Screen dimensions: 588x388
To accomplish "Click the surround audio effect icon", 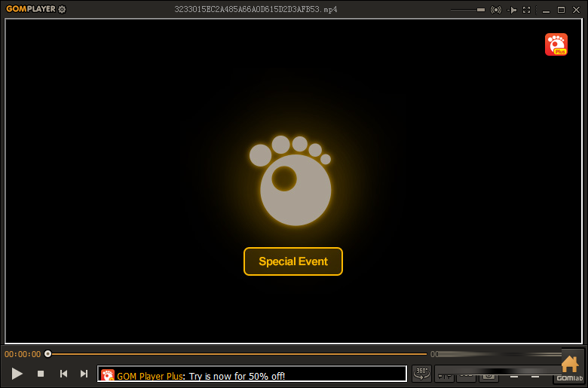I will 496,10.
